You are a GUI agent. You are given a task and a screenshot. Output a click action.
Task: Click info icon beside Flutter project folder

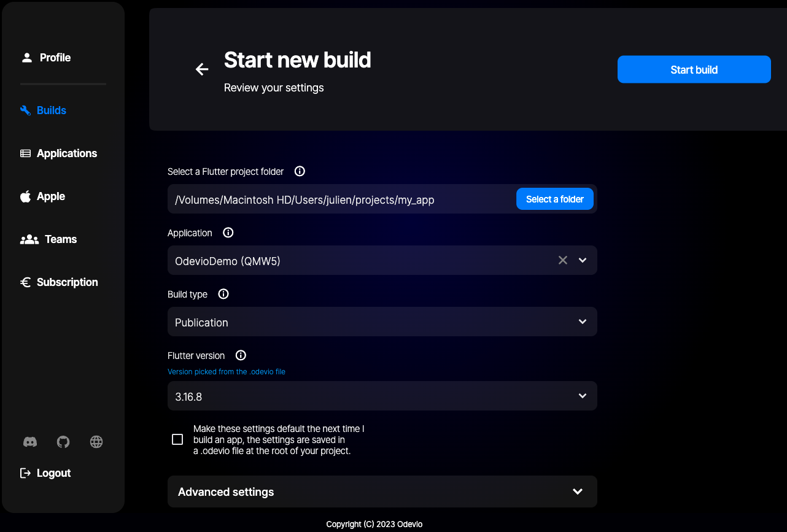(300, 171)
